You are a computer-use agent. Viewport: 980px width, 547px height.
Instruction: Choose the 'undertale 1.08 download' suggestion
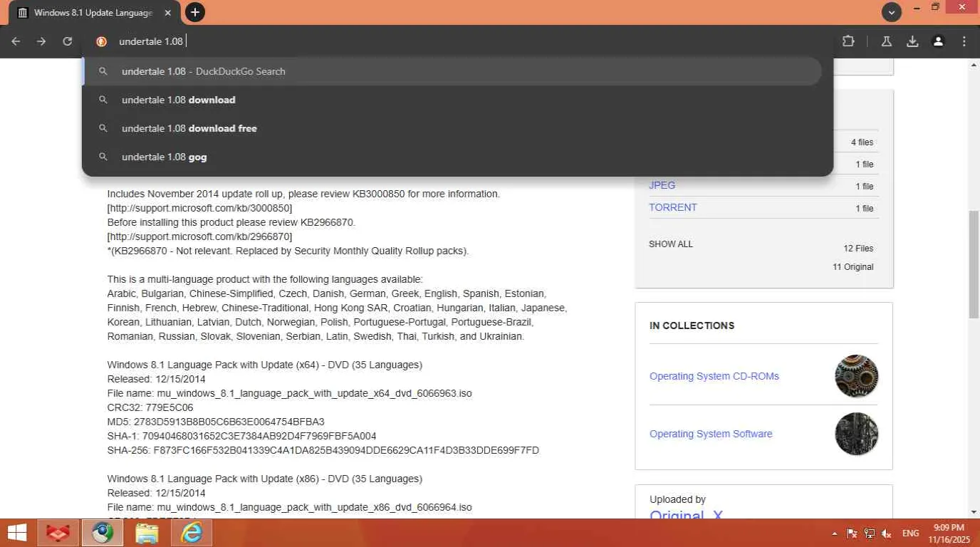tap(452, 100)
